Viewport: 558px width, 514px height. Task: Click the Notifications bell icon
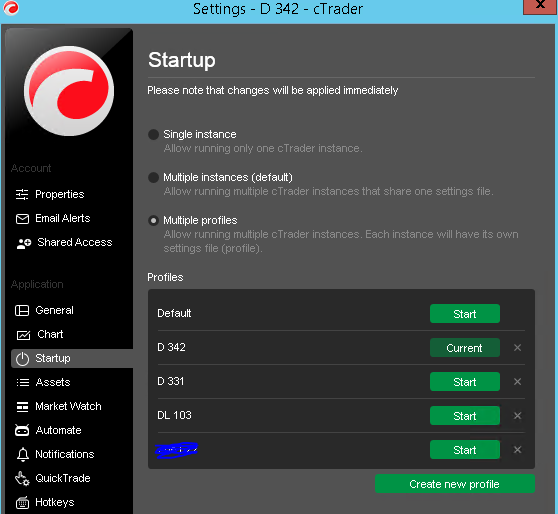pos(23,455)
